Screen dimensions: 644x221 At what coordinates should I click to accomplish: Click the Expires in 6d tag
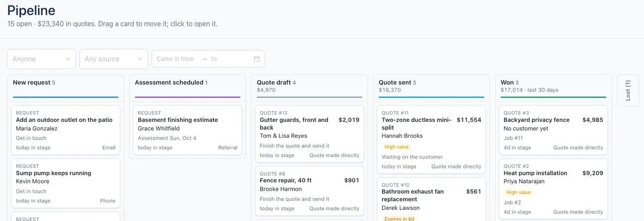(399, 219)
